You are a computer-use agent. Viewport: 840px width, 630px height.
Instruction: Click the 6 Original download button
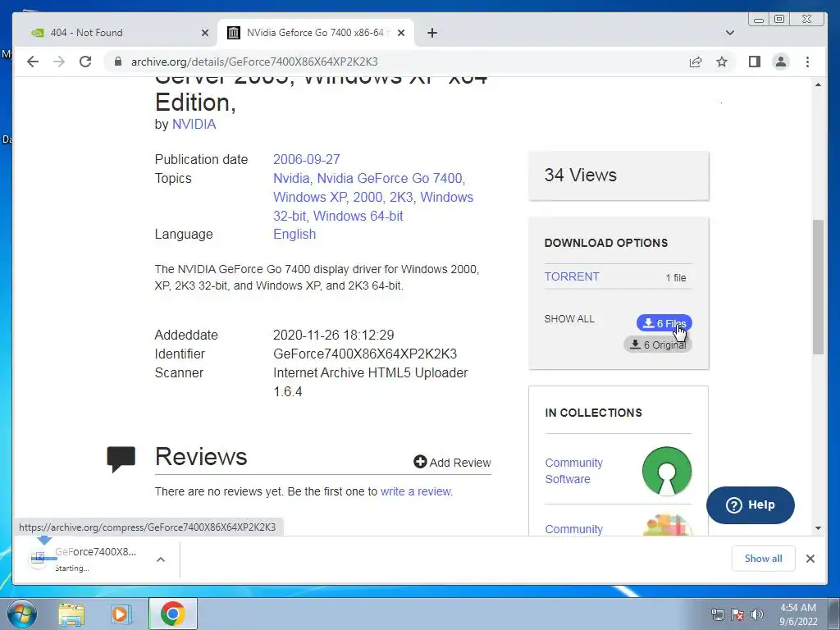(x=658, y=345)
